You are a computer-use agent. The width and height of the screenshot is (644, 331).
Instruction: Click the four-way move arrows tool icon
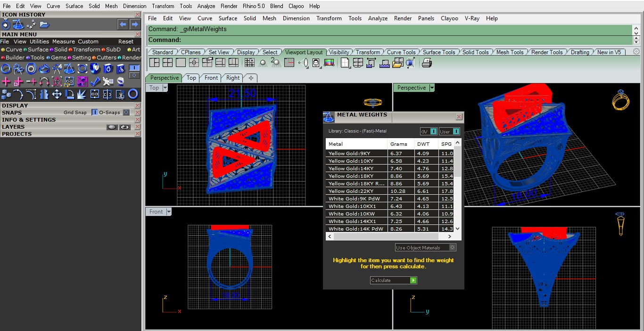click(x=57, y=94)
